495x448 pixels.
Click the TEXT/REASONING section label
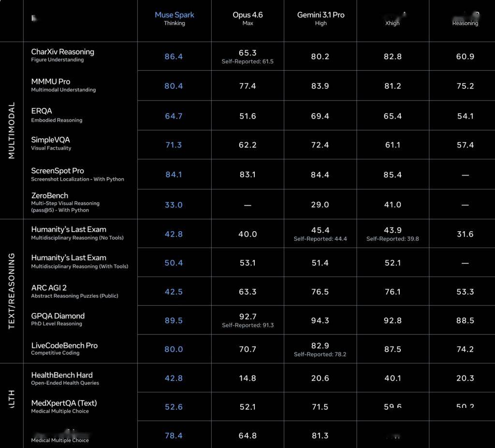[x=12, y=291]
